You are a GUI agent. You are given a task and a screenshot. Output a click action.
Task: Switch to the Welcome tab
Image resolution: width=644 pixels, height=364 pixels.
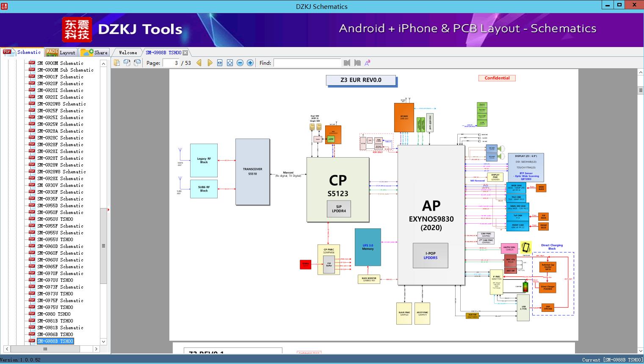pyautogui.click(x=128, y=53)
